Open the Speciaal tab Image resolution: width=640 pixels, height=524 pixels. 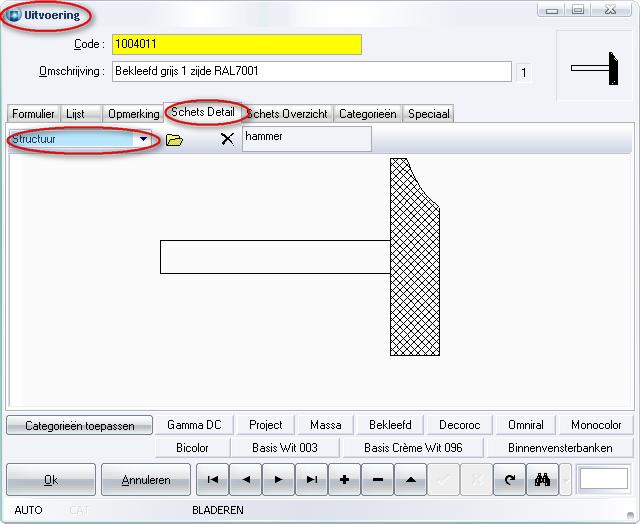pyautogui.click(x=429, y=114)
